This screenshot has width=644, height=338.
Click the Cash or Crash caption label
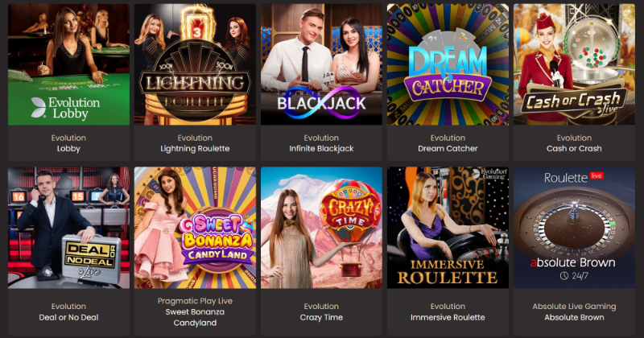[574, 149]
